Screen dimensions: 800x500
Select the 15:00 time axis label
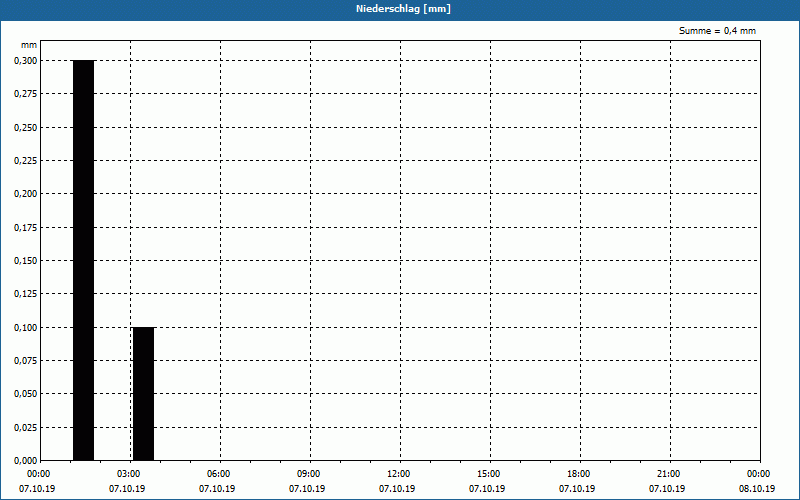coord(488,481)
